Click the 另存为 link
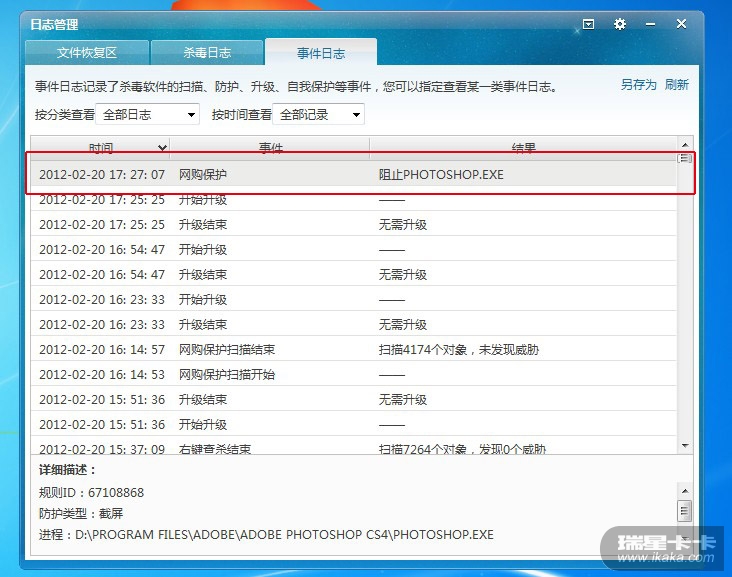Image resolution: width=732 pixels, height=577 pixels. tap(638, 84)
